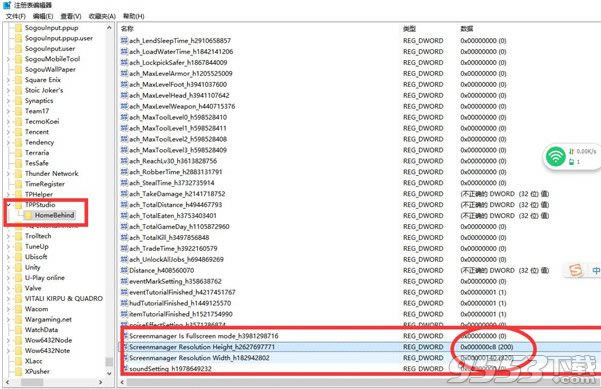Open the 文件(F) menu
Image resolution: width=601 pixels, height=389 pixels.
16,16
